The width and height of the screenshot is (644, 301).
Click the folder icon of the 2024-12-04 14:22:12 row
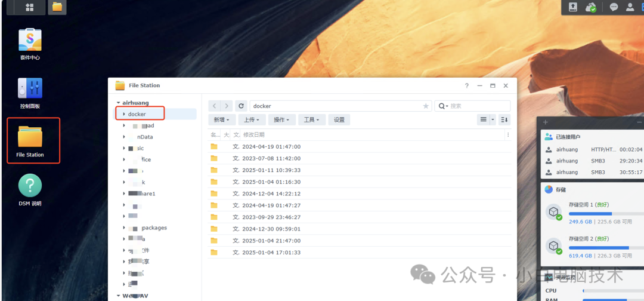click(x=214, y=193)
